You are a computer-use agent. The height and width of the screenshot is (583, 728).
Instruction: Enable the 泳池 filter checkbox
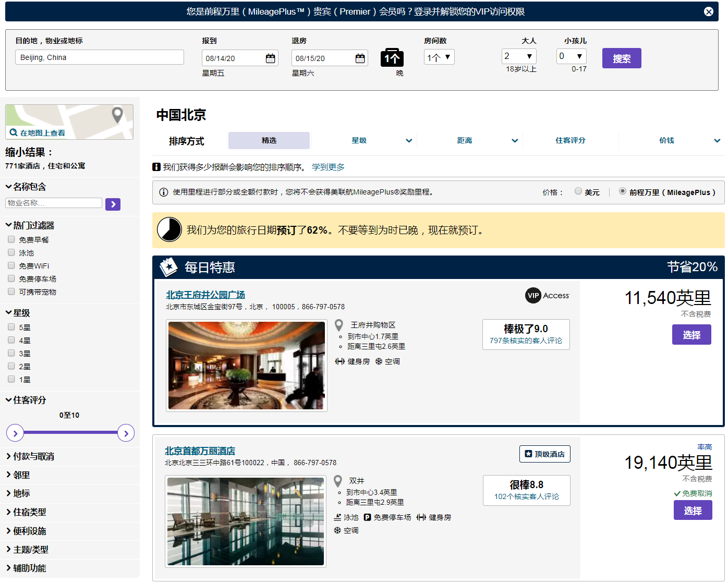coord(11,252)
